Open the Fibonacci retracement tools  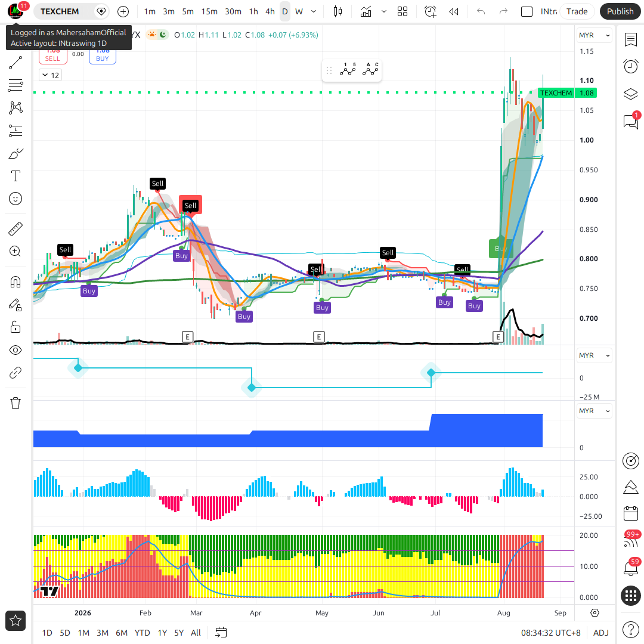click(16, 85)
